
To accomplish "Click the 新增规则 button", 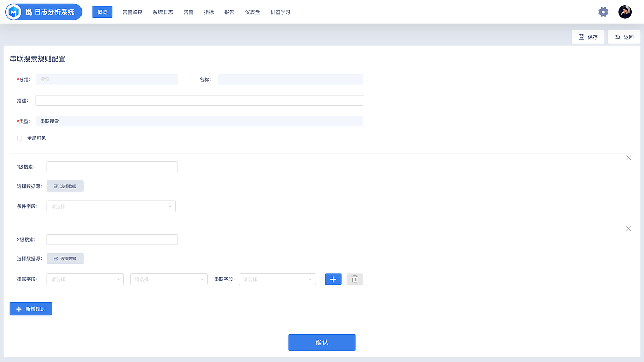I will click(31, 309).
